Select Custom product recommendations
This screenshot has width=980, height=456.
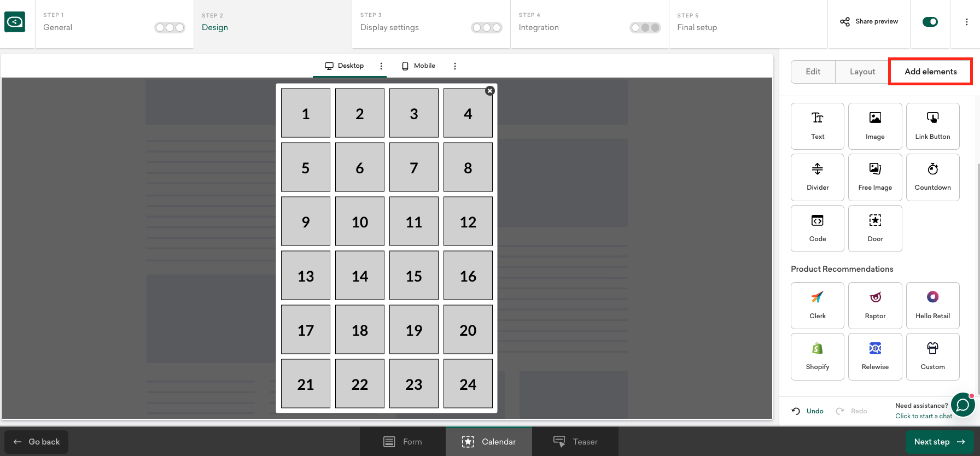click(932, 356)
